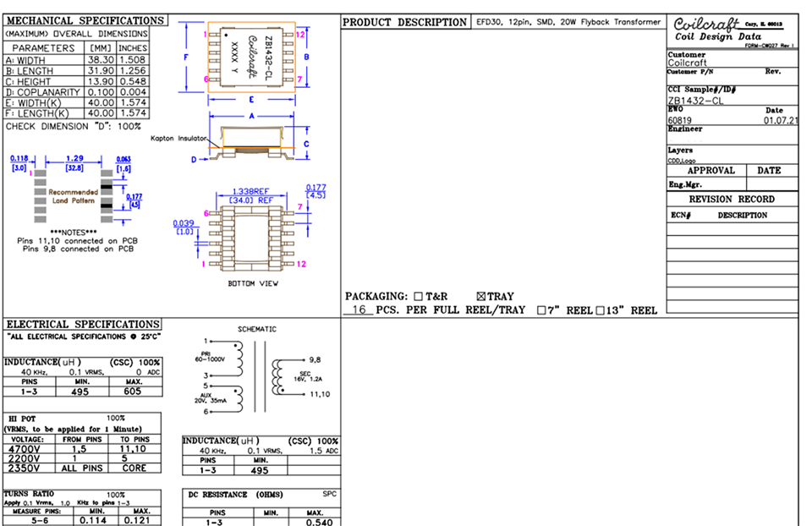812x526 pixels.
Task: Select the "0.121" maximum turns ratio
Action: pyautogui.click(x=137, y=520)
